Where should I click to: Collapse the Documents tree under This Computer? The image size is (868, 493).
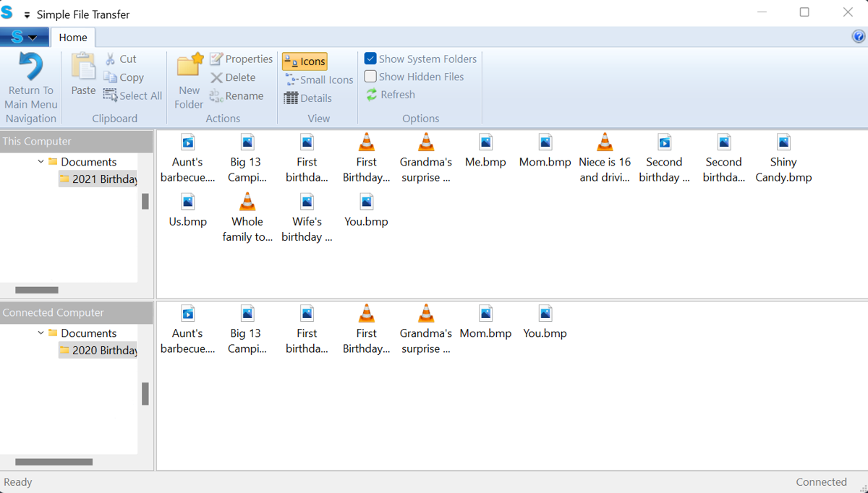point(41,161)
